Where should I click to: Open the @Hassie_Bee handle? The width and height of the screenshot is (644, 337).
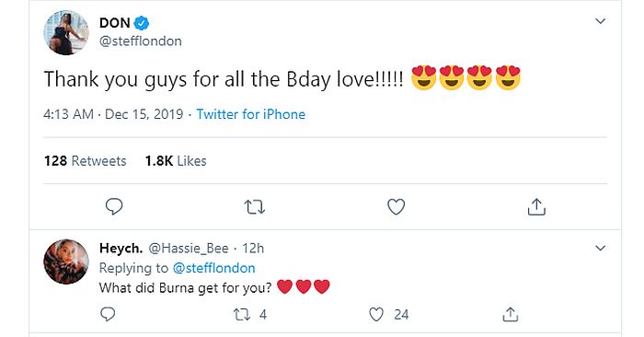[188, 249]
